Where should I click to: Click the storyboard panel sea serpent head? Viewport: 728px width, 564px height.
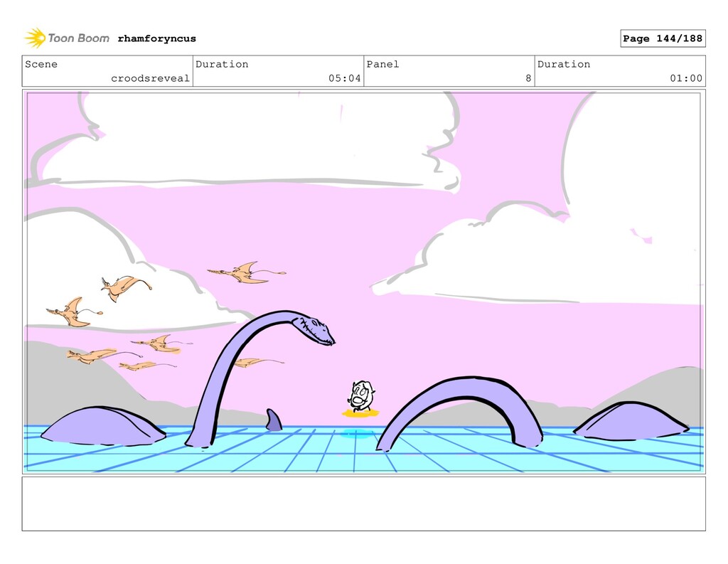pos(314,329)
